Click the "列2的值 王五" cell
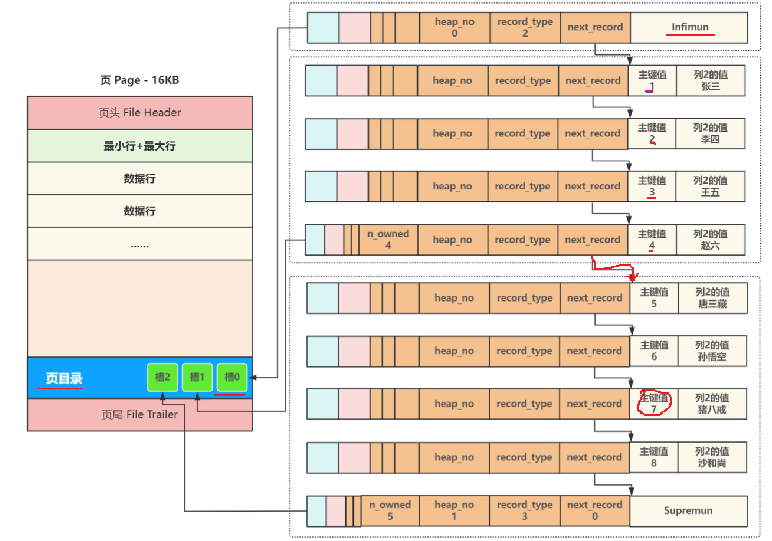 tap(710, 186)
